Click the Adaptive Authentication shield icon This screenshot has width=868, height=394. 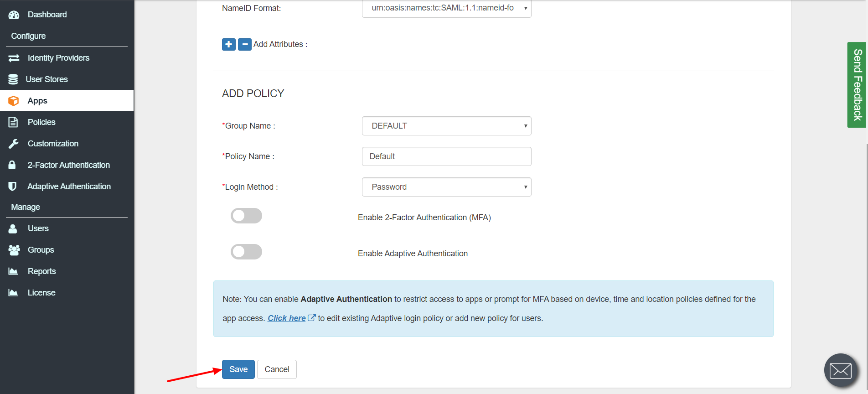pyautogui.click(x=12, y=187)
